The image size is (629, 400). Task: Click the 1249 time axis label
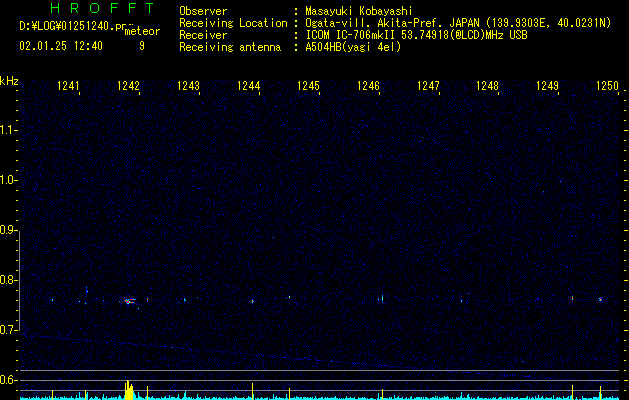point(548,86)
